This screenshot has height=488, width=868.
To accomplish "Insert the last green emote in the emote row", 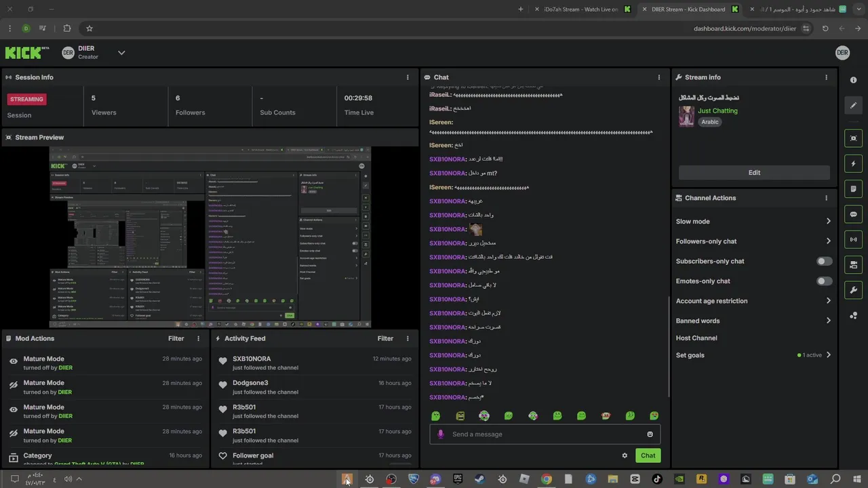I will [654, 415].
